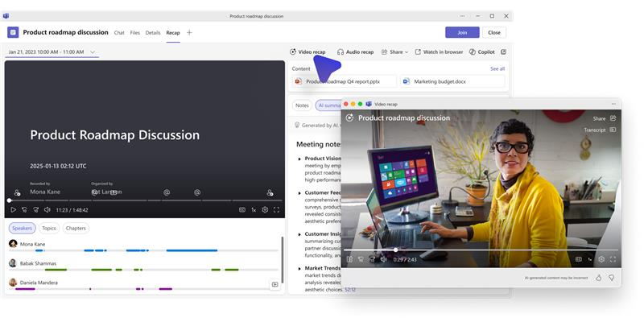
Task: Toggle captions in the main recording player
Action: pos(242,209)
